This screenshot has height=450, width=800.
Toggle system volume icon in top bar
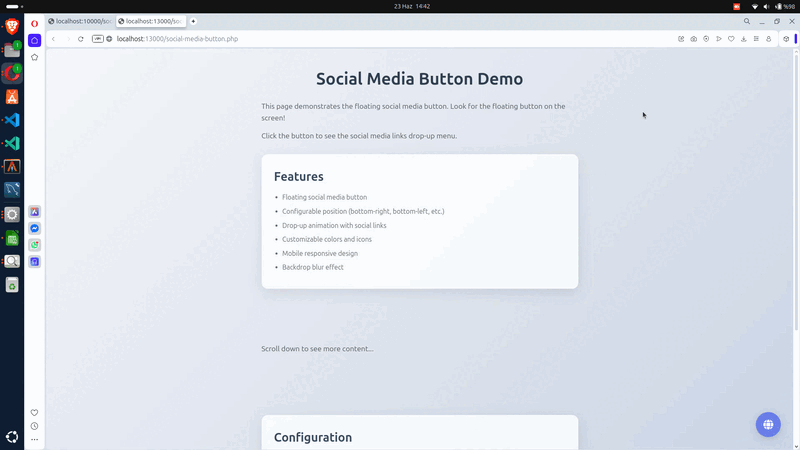tap(765, 6)
